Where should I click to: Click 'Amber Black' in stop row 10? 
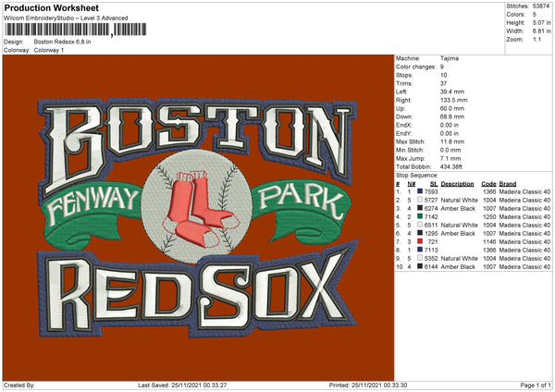458,267
